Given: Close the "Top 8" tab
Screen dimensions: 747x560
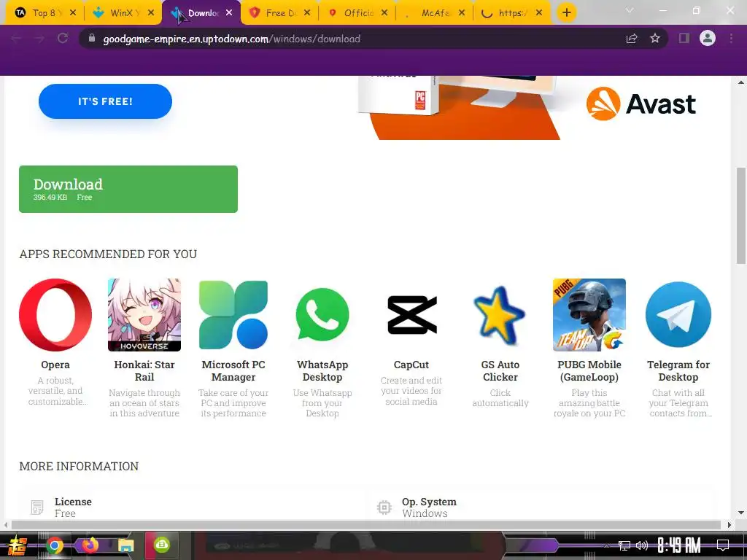Looking at the screenshot, I should click(x=73, y=13).
